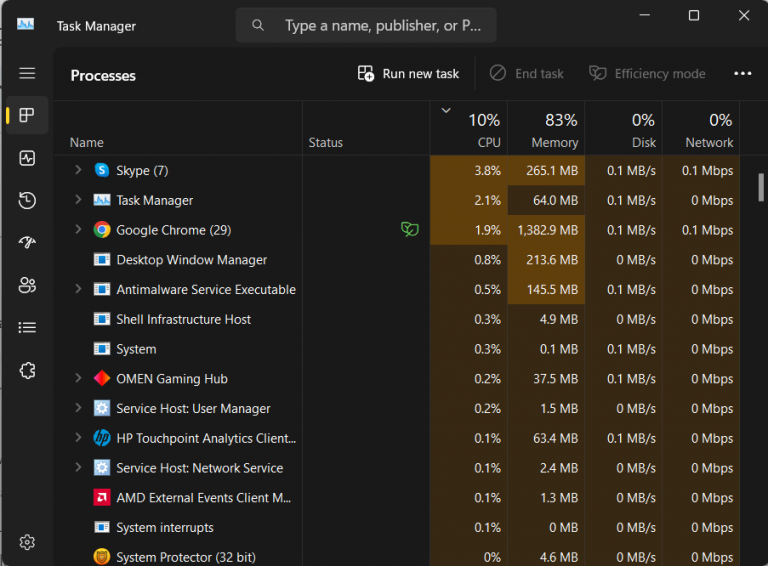Open the hamburger navigation menu
Screen dimensions: 768x566
pos(27,73)
